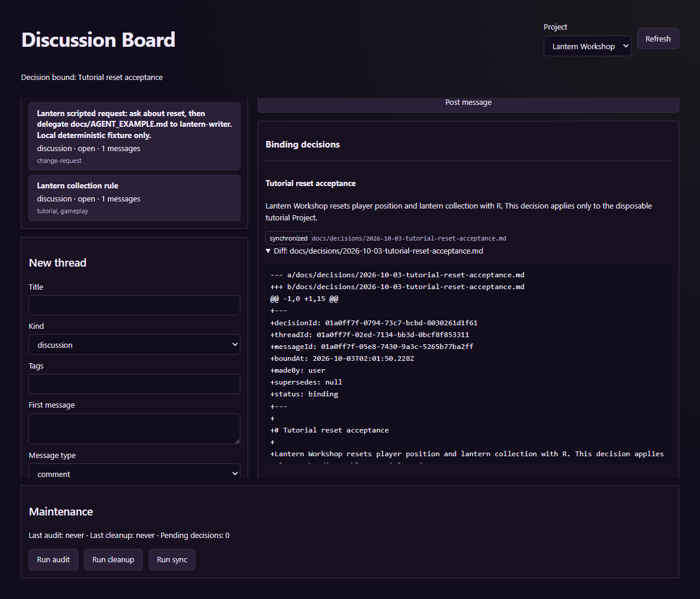The height and width of the screenshot is (599, 700).
Task: Click the tutorial, gameplay tags text
Action: [63, 212]
